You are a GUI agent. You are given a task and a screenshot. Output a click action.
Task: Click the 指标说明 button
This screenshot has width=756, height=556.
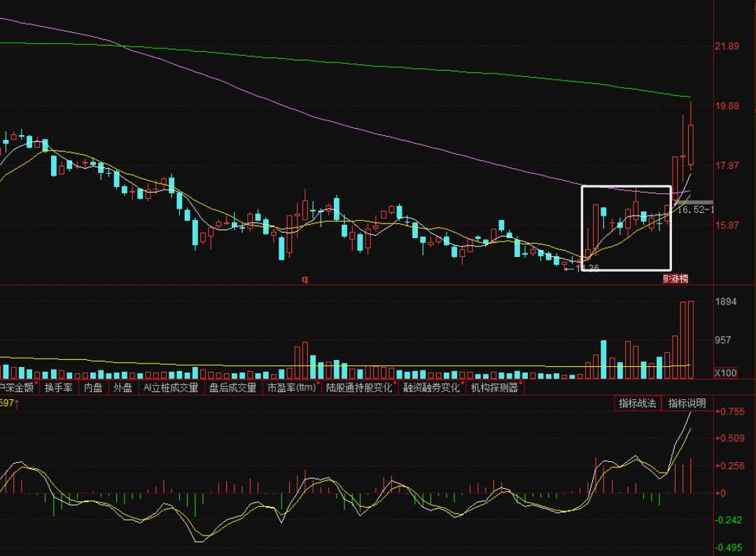[x=687, y=403]
